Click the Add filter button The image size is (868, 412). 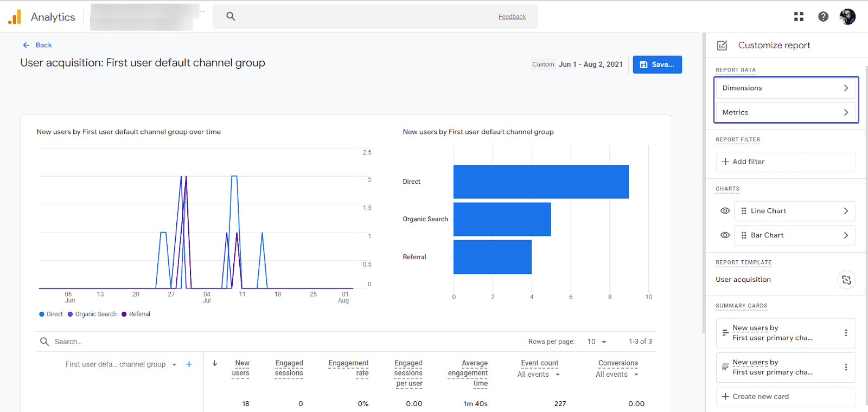(x=786, y=162)
